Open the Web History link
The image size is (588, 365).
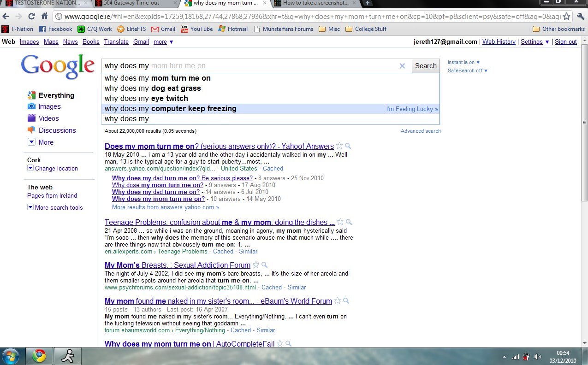click(x=499, y=41)
